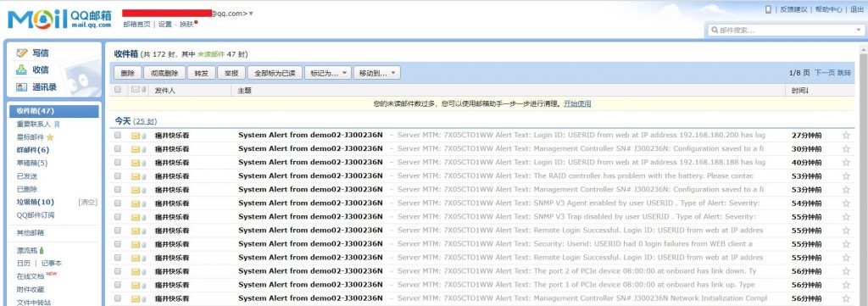
Task: Select the PCIe port 2 link down checkbox
Action: tap(117, 272)
